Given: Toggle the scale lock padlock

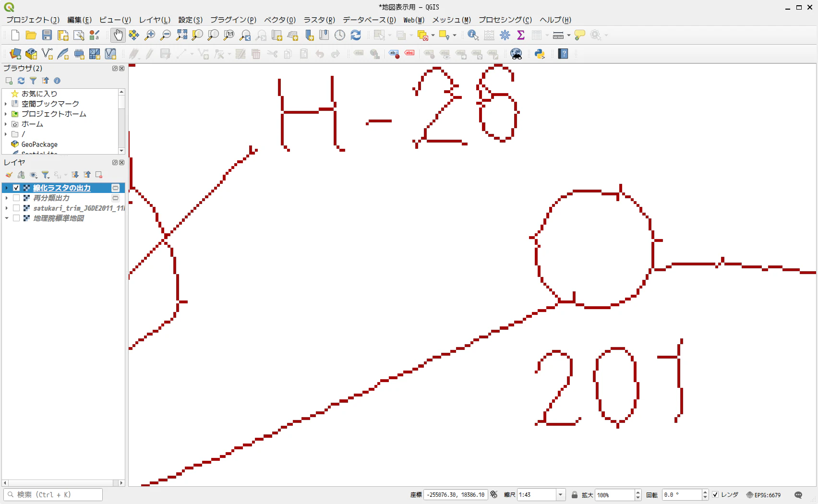Looking at the screenshot, I should pos(575,495).
